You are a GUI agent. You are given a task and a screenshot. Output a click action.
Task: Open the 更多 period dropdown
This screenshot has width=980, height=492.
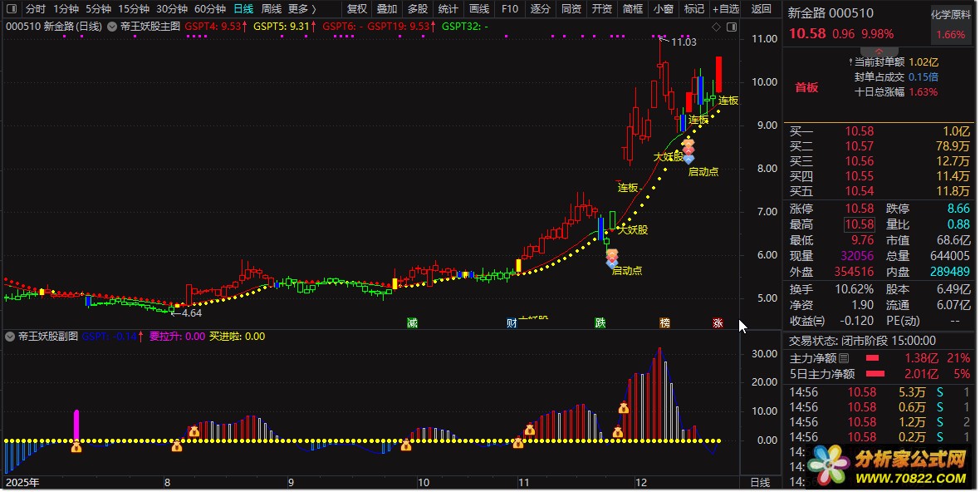302,9
